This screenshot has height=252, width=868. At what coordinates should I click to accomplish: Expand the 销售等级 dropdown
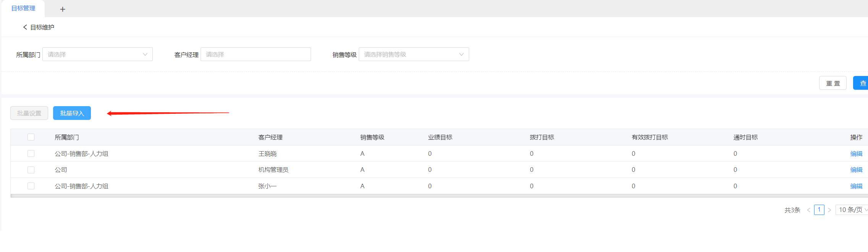pyautogui.click(x=414, y=54)
